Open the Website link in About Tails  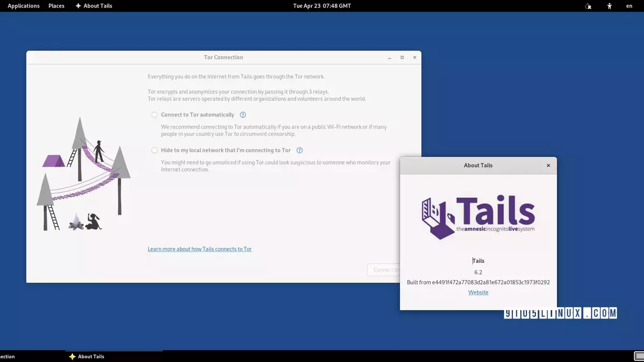click(478, 292)
